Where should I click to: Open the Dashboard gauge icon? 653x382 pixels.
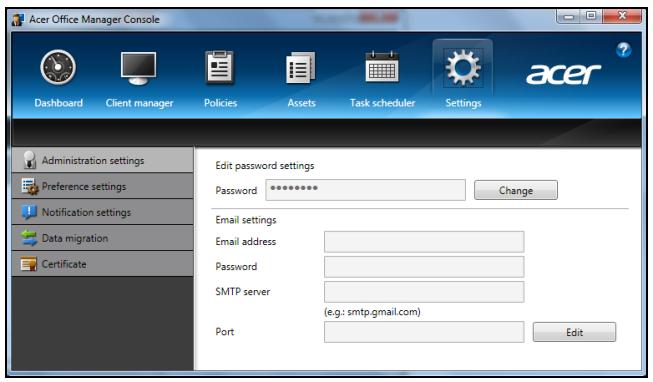(x=58, y=67)
